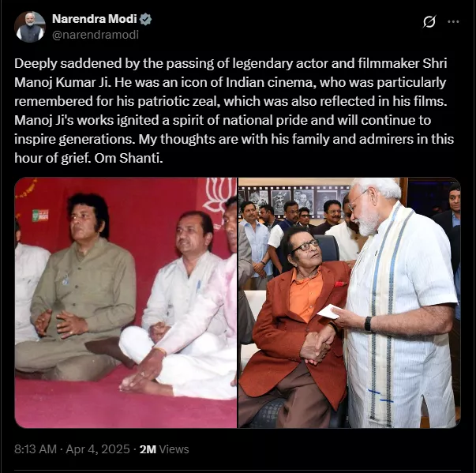Click the small green sign on red wall
This screenshot has height=473, width=476.
pos(40,216)
